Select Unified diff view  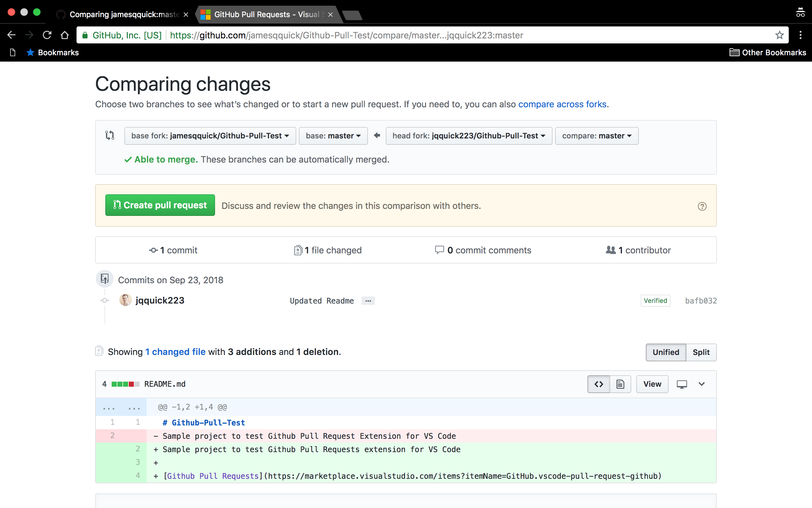(x=666, y=352)
